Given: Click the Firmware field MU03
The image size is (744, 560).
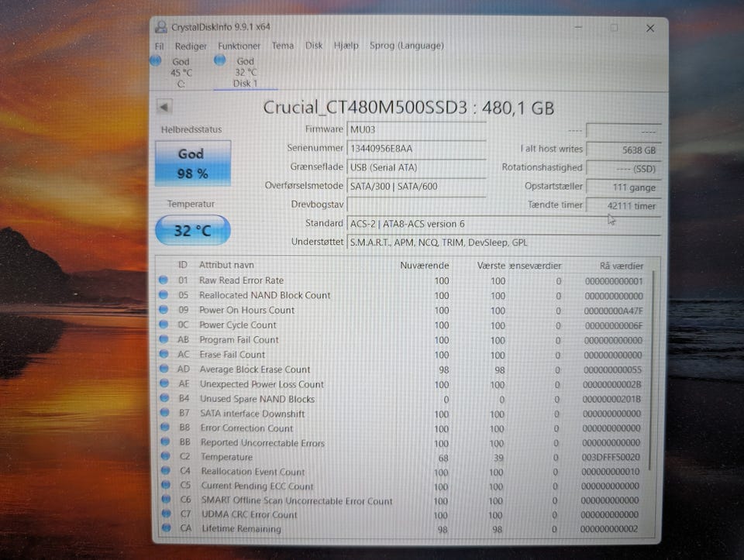Looking at the screenshot, I should point(416,129).
